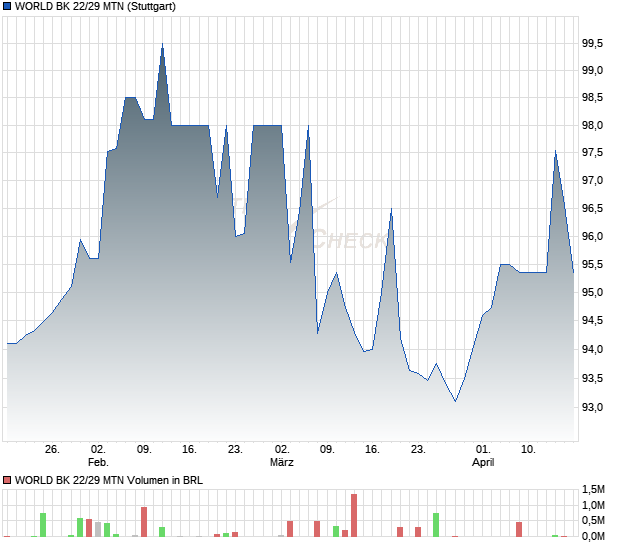Click the 94,0 price axis label
Viewport: 620px width, 546px height.
coord(592,349)
